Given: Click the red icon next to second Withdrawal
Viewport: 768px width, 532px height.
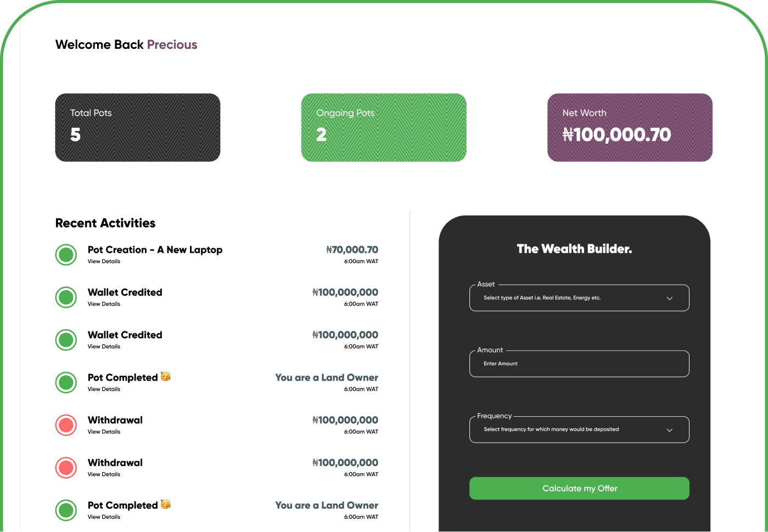Looking at the screenshot, I should click(x=65, y=468).
